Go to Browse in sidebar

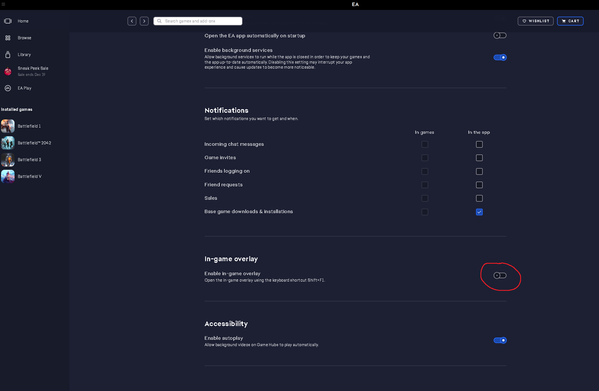coord(24,38)
